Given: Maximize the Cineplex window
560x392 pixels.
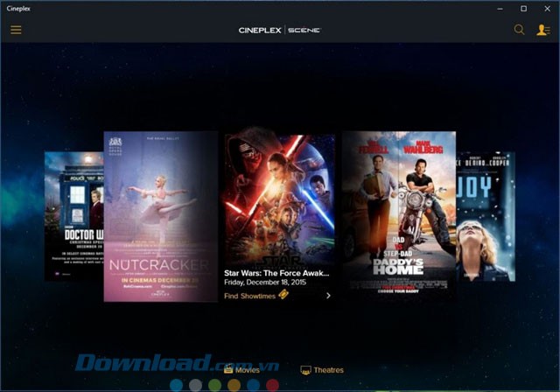Looking at the screenshot, I should (523, 9).
